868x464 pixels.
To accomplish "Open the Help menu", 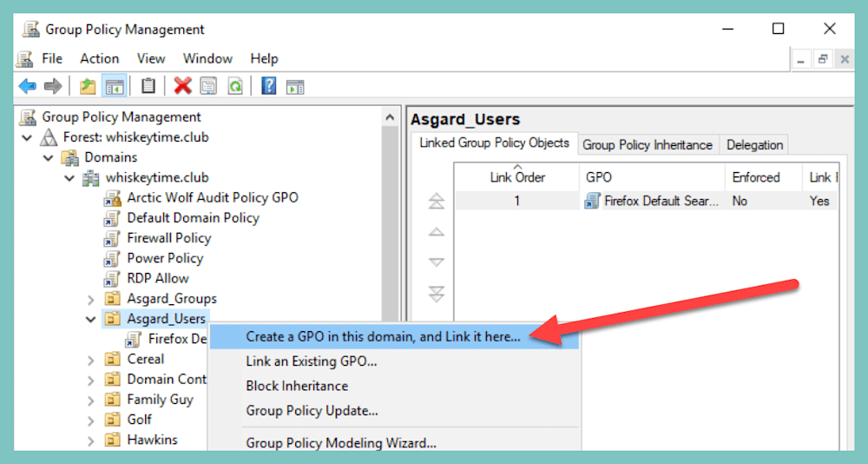I will coord(264,59).
